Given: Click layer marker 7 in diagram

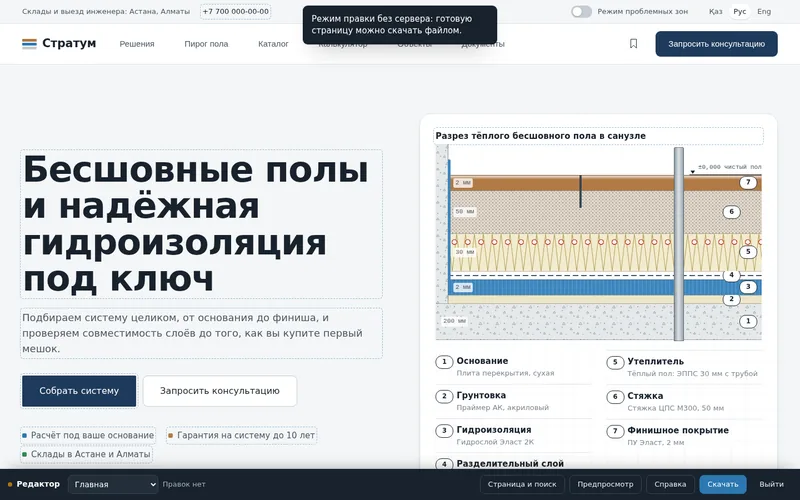Looking at the screenshot, I should [x=748, y=182].
